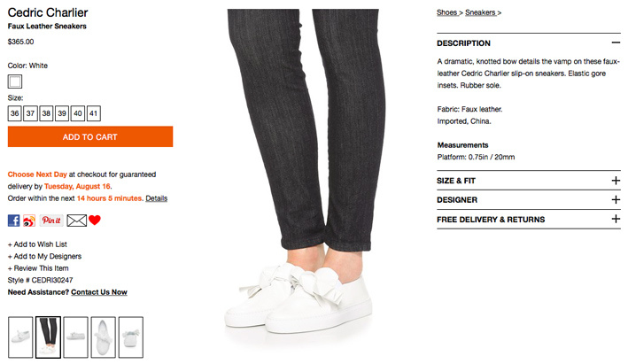This screenshot has width=628, height=364.
Task: Click the Pin it button
Action: point(51,221)
